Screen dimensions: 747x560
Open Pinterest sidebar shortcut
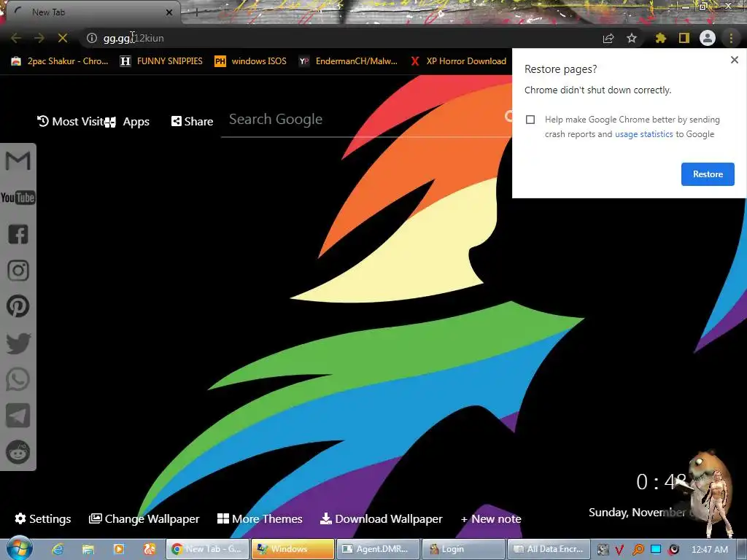(18, 306)
